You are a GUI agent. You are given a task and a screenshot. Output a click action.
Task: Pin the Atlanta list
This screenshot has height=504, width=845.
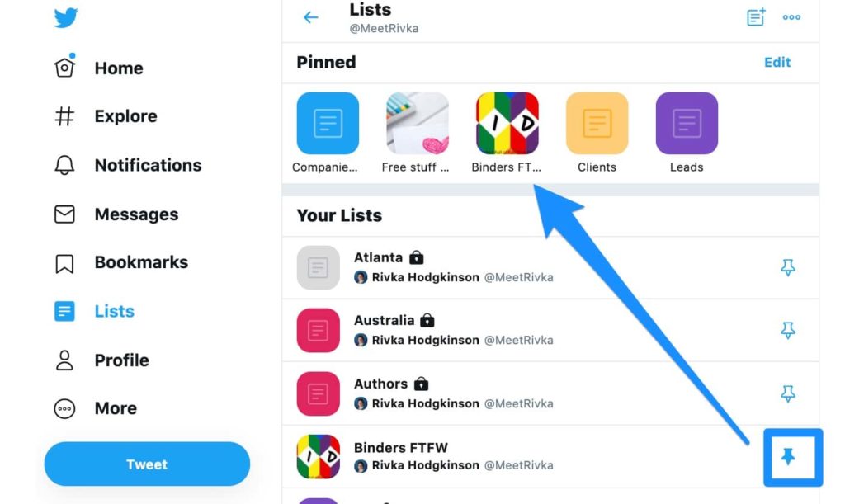tap(788, 267)
